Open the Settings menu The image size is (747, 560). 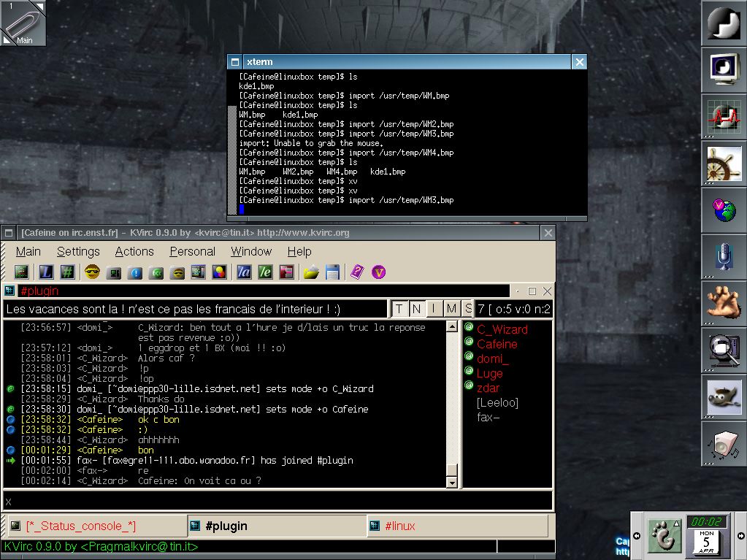click(78, 251)
